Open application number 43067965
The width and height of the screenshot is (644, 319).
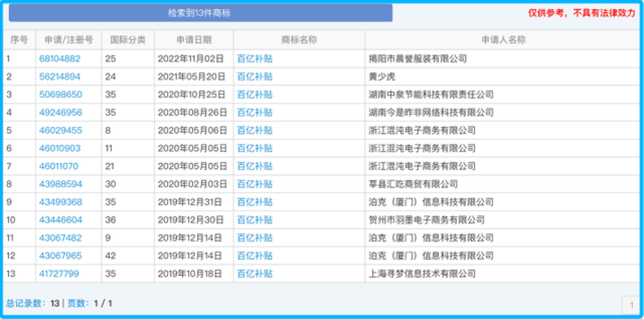(x=61, y=256)
